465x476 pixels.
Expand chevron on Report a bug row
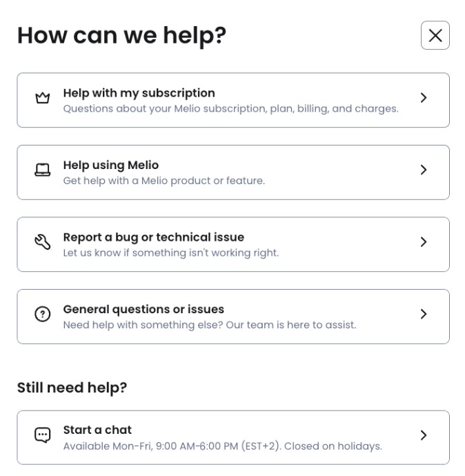pyautogui.click(x=424, y=242)
